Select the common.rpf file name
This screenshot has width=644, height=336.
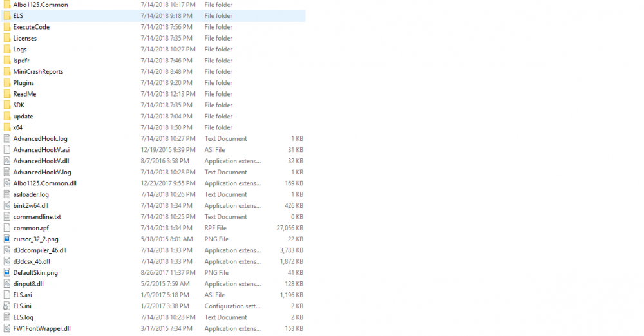(31, 228)
